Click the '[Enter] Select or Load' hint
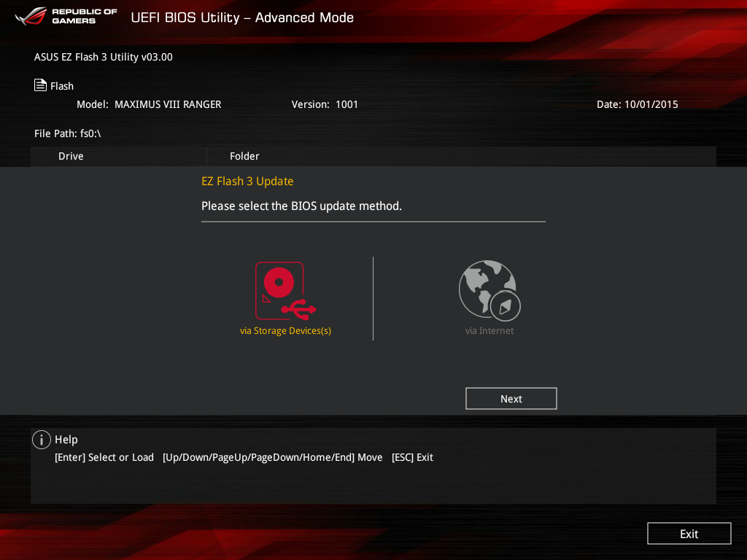The image size is (747, 560). 104,457
